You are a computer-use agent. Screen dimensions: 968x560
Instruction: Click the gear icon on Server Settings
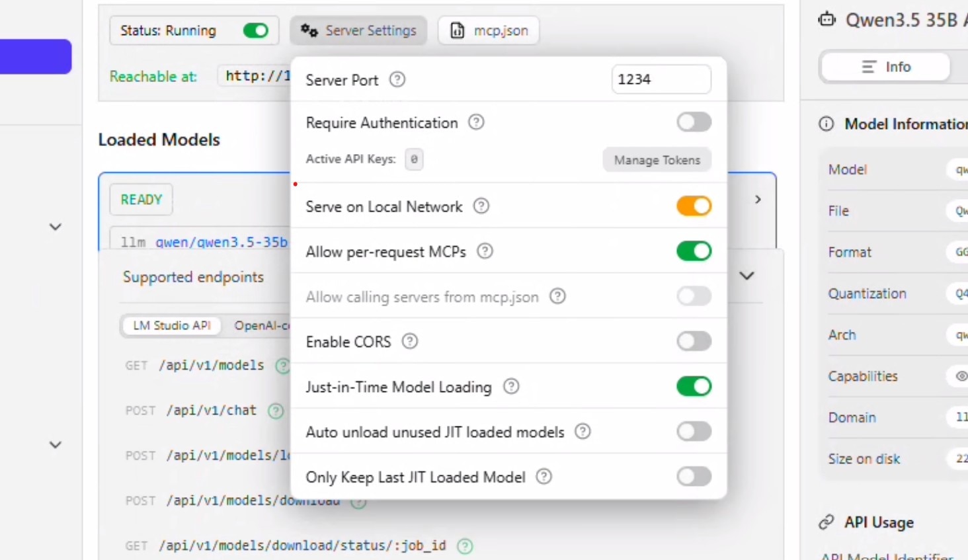click(309, 30)
